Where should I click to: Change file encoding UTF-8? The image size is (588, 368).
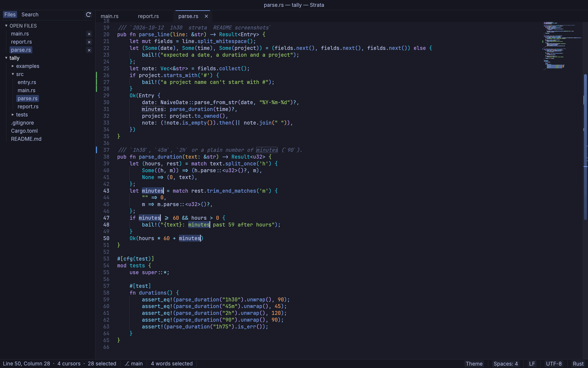coord(554,364)
